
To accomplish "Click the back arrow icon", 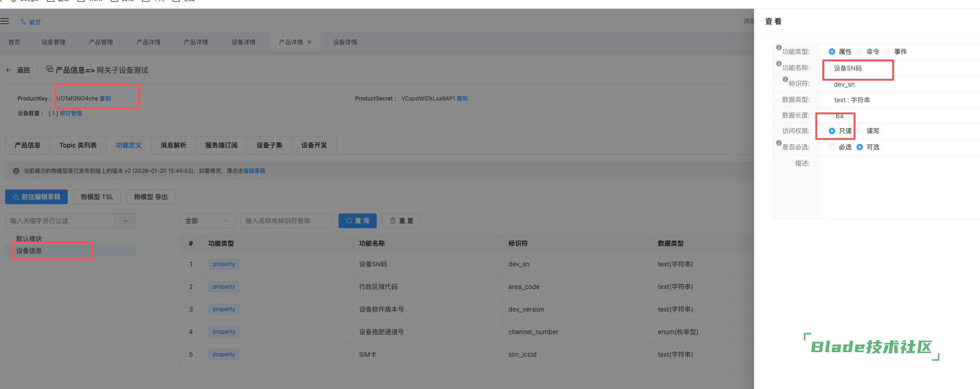I will tap(9, 70).
